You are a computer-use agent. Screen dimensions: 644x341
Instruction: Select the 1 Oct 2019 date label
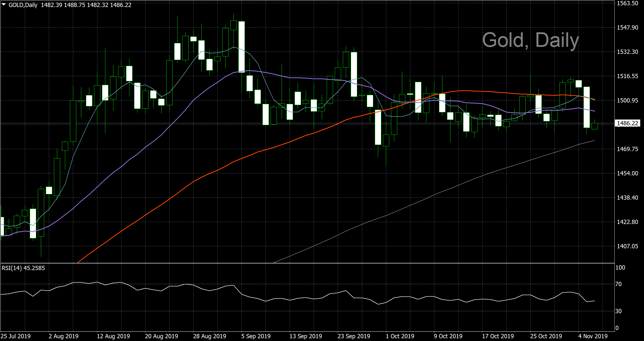(400, 336)
